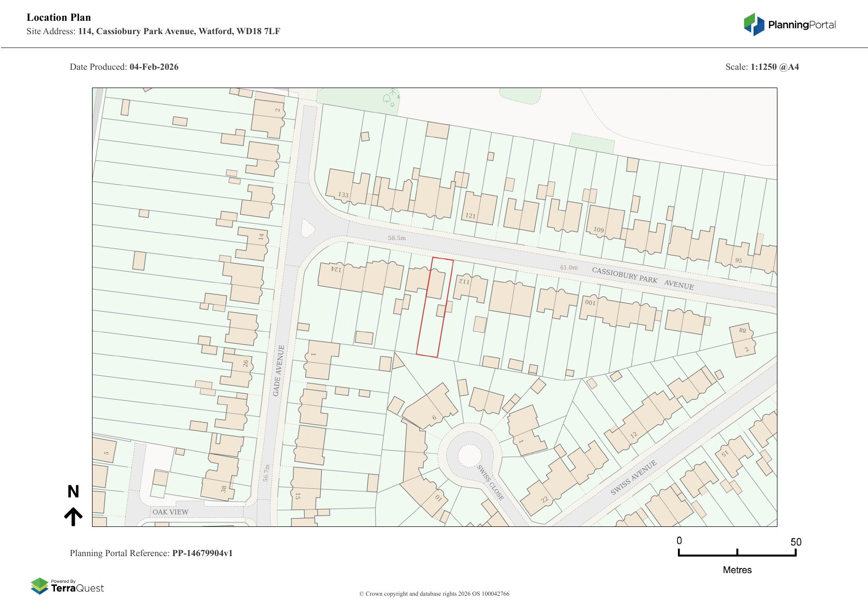
Task: Click the site address text in header
Action: pyautogui.click(x=179, y=31)
